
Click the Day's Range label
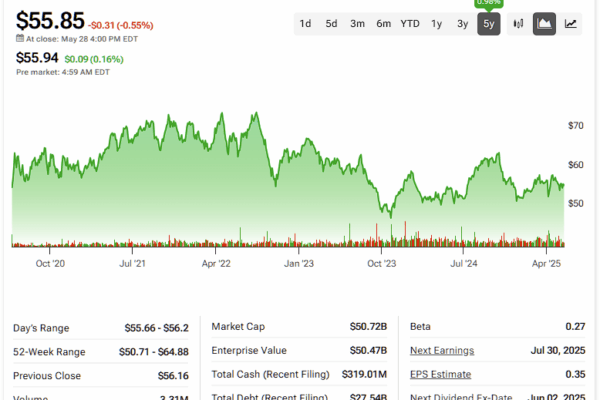41,328
